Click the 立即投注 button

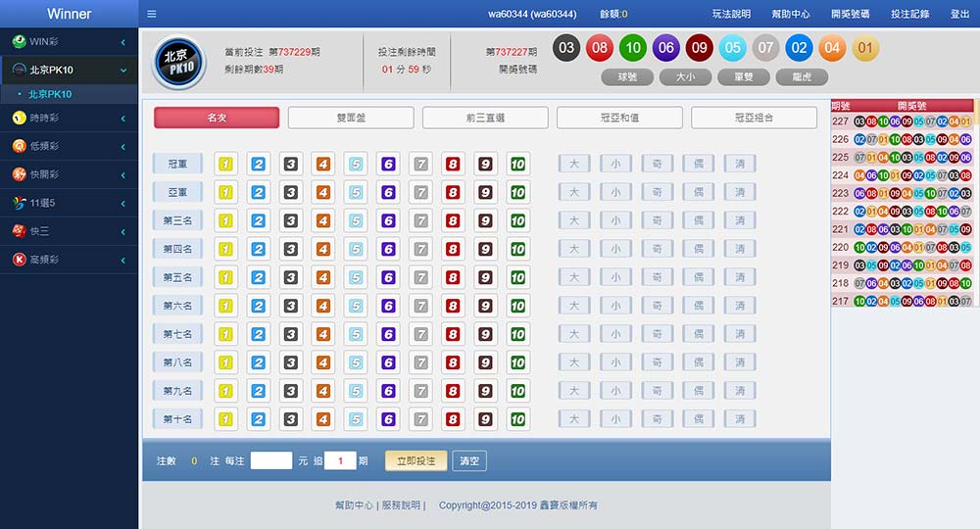pyautogui.click(x=416, y=460)
